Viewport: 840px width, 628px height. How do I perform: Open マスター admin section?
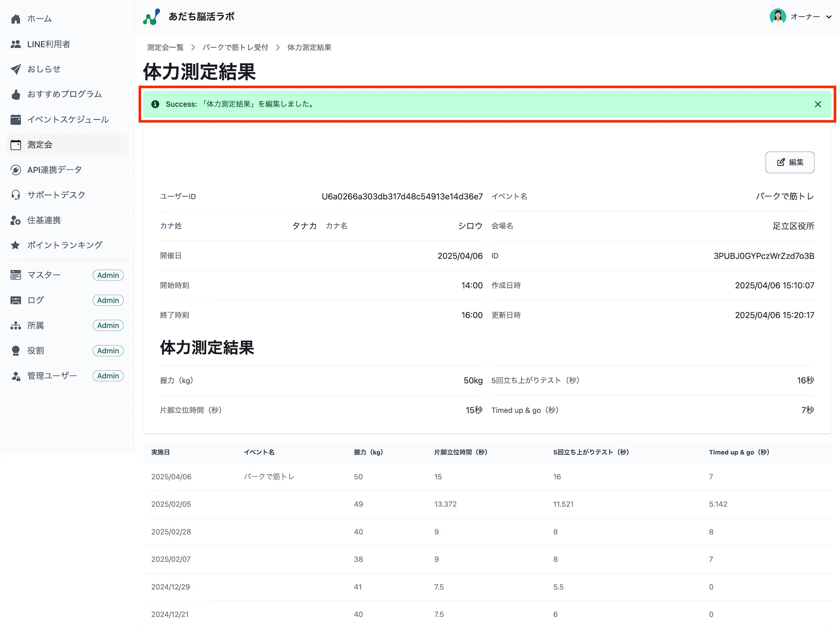(44, 275)
